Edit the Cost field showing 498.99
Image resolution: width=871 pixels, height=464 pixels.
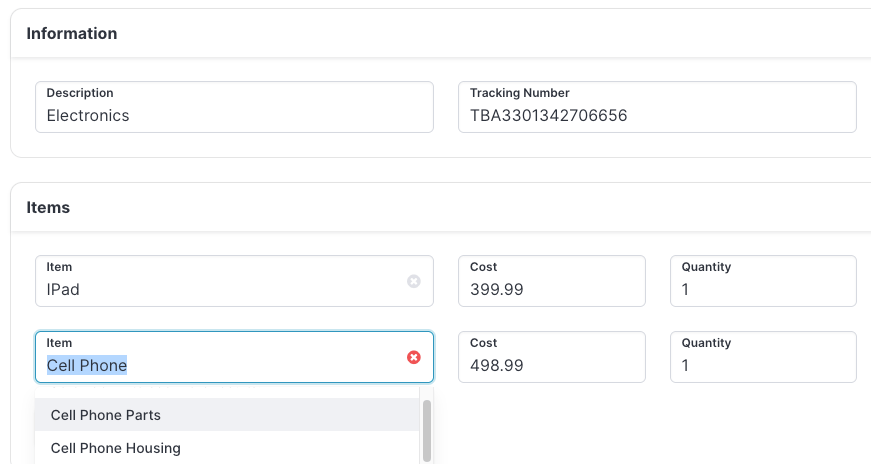pyautogui.click(x=552, y=357)
